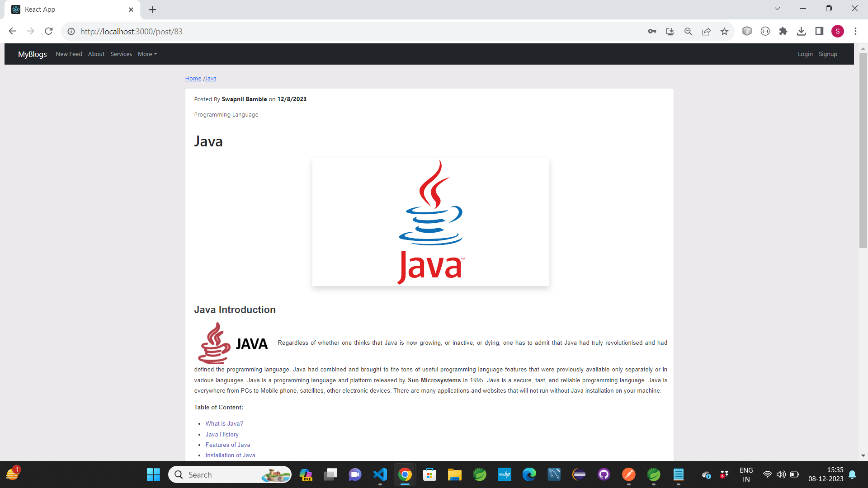Toggle the browser side panel icon
Image resolution: width=868 pixels, height=488 pixels.
[x=819, y=31]
